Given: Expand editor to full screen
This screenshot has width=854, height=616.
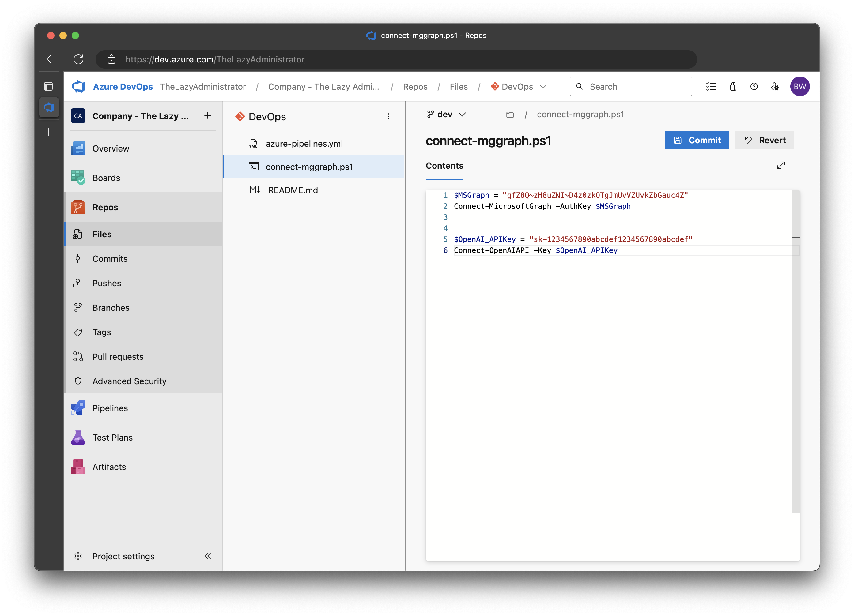Looking at the screenshot, I should [781, 166].
